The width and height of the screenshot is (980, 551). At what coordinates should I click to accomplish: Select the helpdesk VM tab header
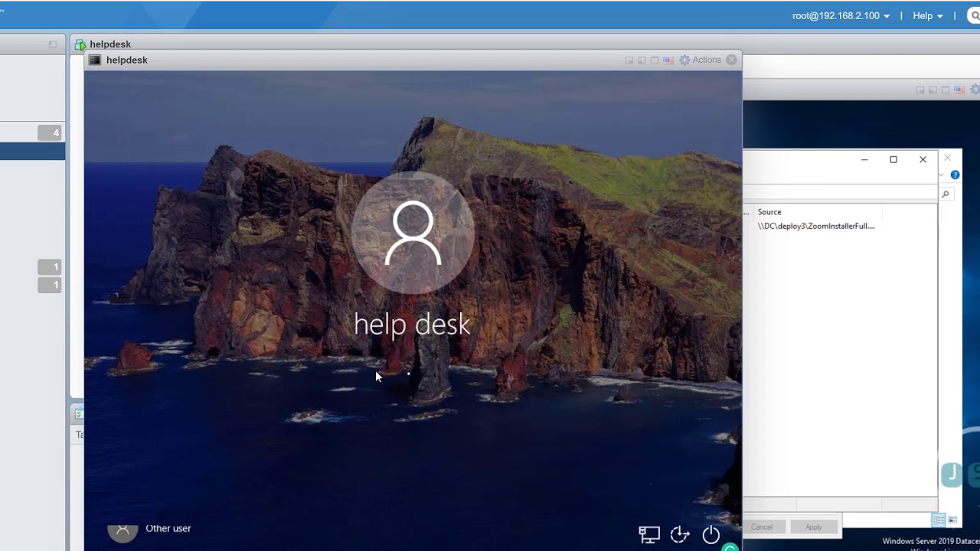[103, 44]
